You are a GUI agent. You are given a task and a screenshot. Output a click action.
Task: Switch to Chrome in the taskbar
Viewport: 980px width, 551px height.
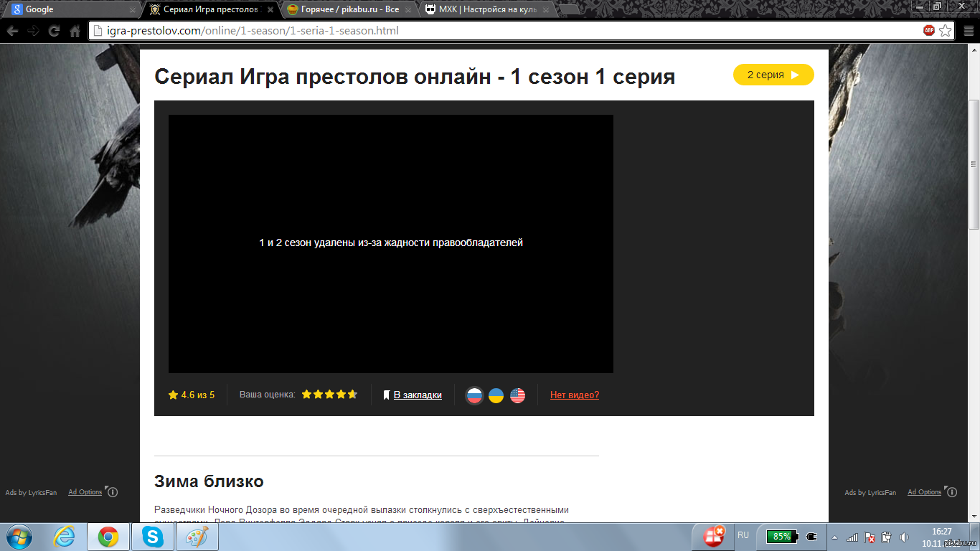tap(108, 537)
